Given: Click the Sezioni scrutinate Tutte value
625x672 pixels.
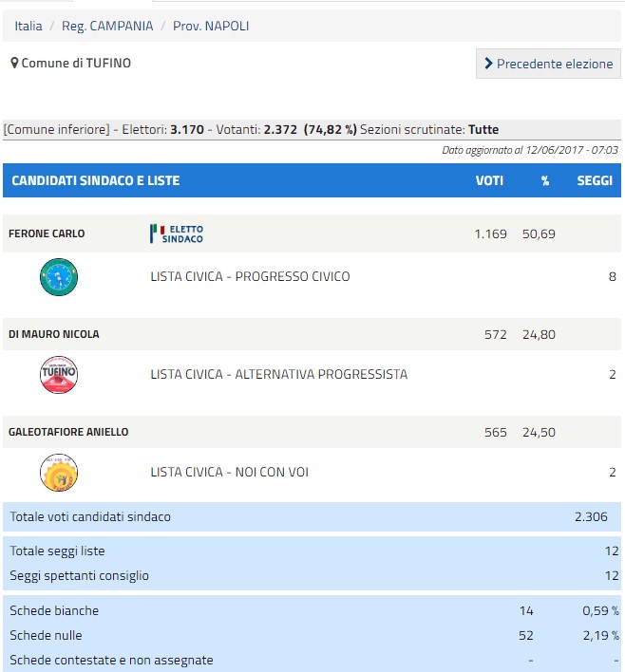Looking at the screenshot, I should pos(483,129).
